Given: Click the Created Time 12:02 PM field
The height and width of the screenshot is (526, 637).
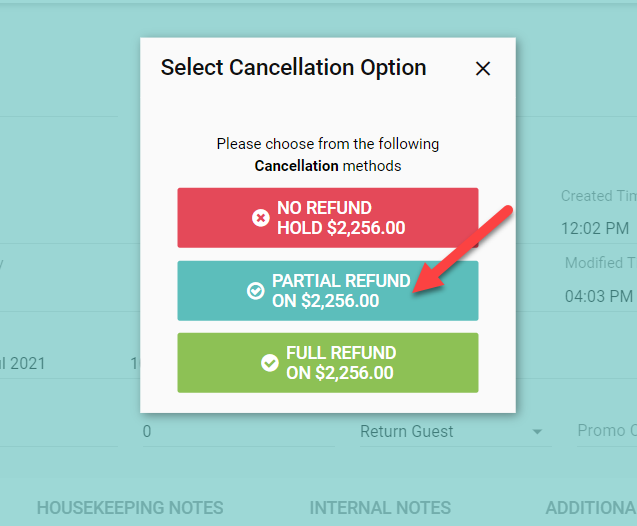Looking at the screenshot, I should 595,228.
